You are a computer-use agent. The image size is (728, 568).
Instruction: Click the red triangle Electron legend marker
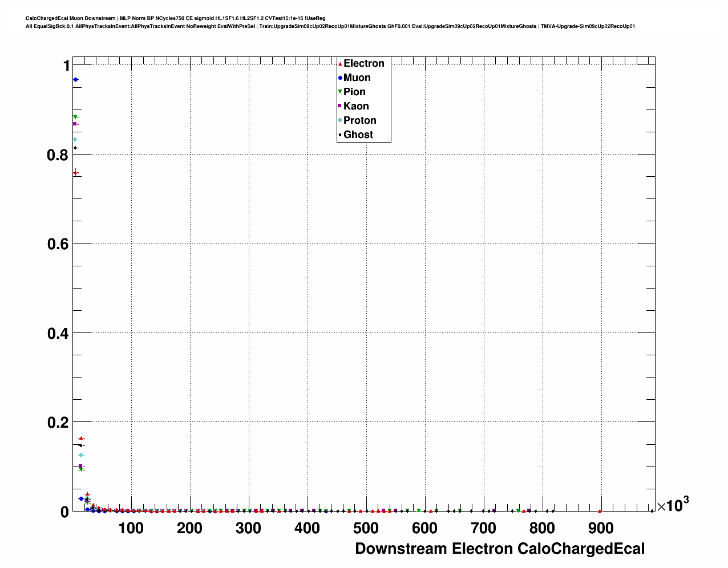pyautogui.click(x=340, y=63)
